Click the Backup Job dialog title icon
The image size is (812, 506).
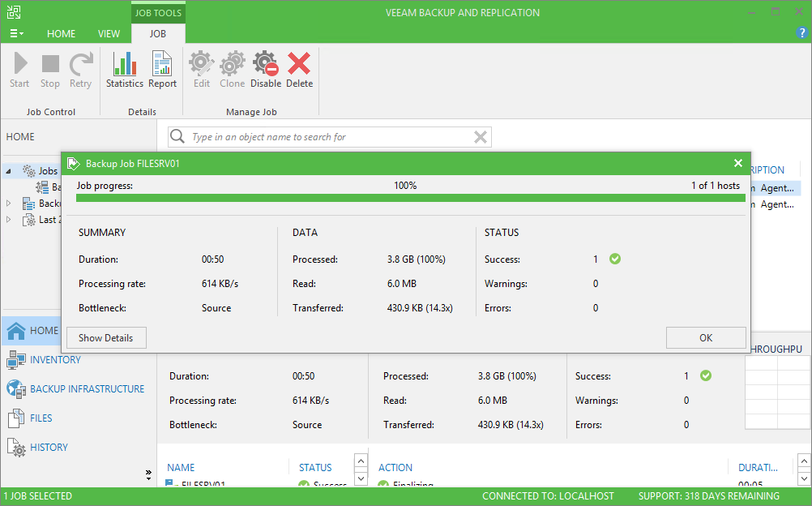pos(74,163)
